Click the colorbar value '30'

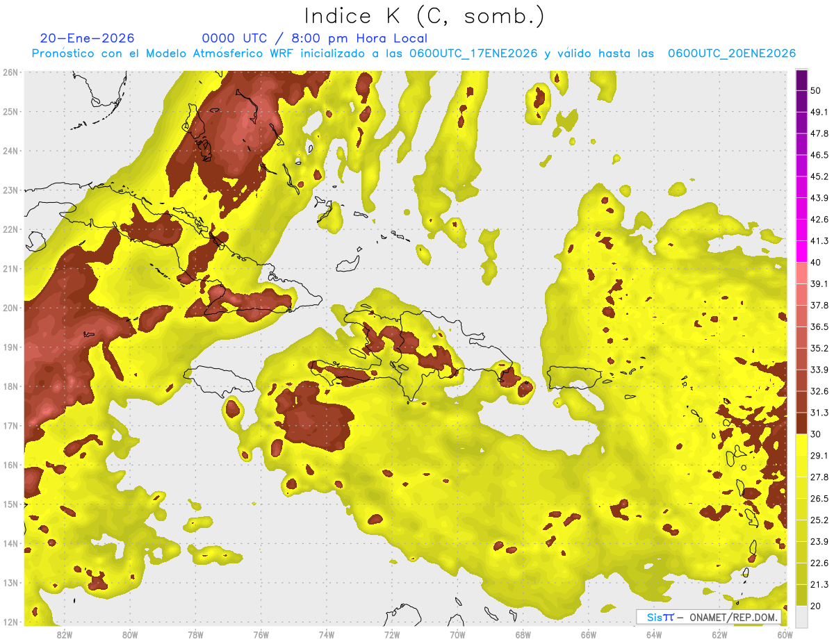pos(817,434)
